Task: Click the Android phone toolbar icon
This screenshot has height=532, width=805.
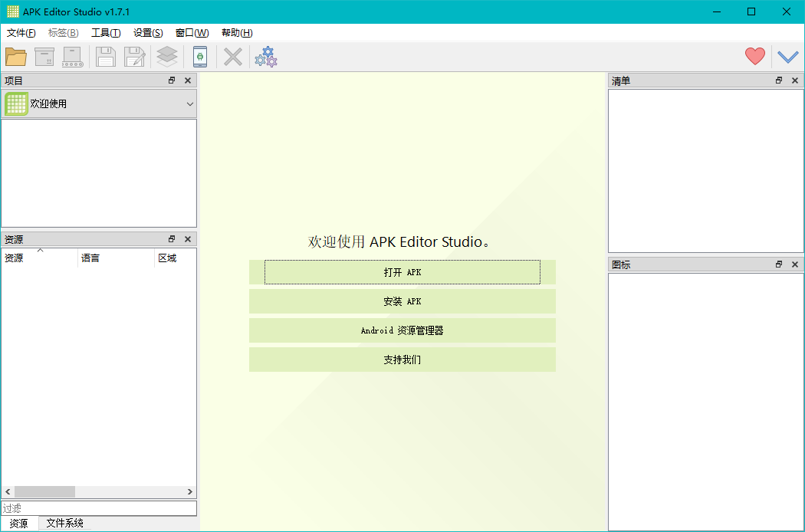Action: tap(200, 57)
